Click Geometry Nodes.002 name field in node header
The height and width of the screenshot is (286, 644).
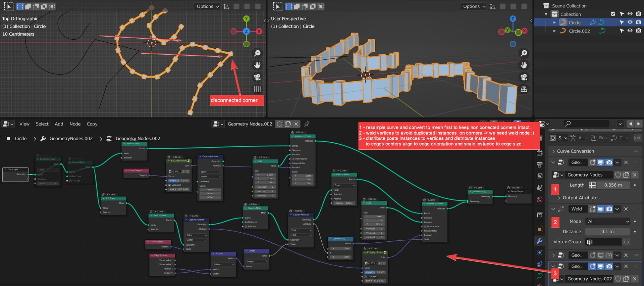point(250,124)
